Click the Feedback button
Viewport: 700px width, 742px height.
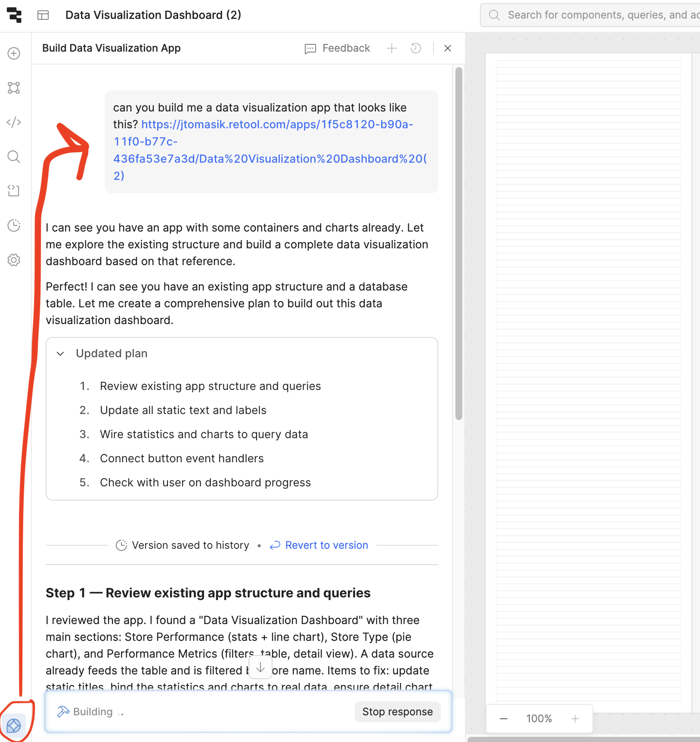[338, 48]
